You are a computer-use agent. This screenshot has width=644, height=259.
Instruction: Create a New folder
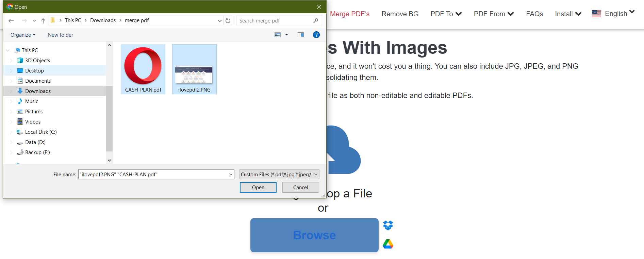click(x=61, y=35)
